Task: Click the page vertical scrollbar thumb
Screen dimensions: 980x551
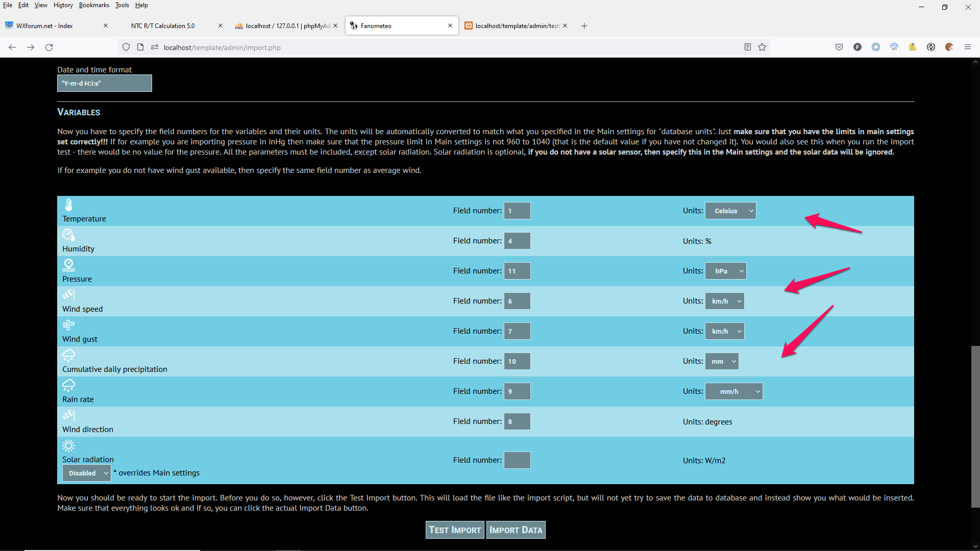Action: tap(975, 427)
